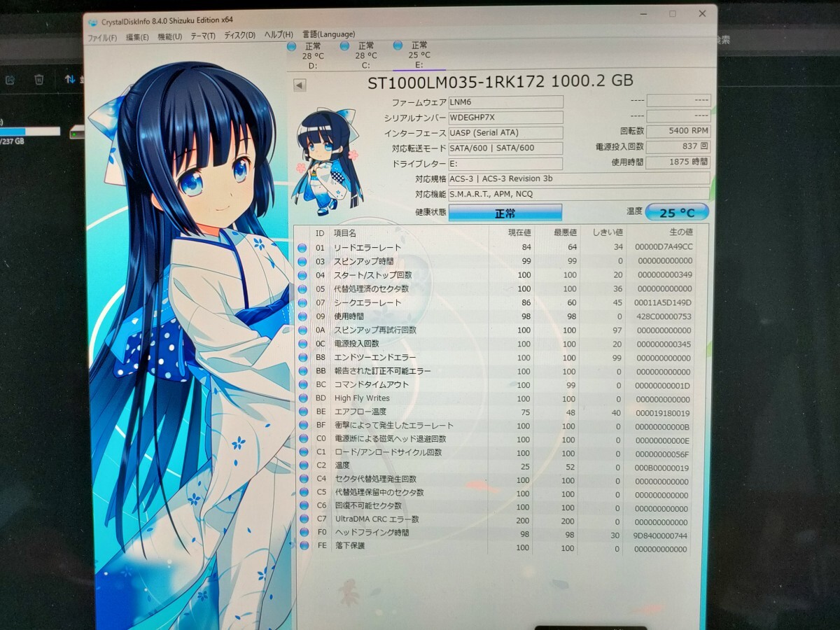Click raw value 428C00000753
This screenshot has width=840, height=630.
pos(662,316)
